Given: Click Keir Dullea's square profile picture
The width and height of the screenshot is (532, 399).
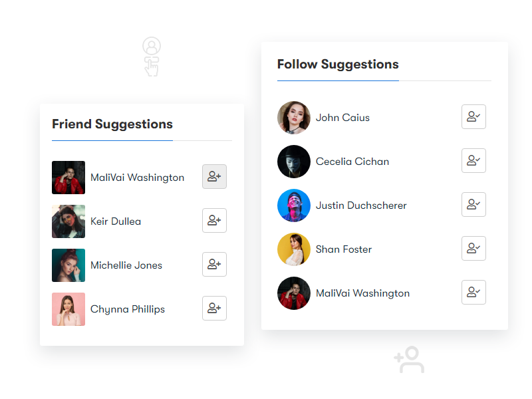Looking at the screenshot, I should point(68,221).
